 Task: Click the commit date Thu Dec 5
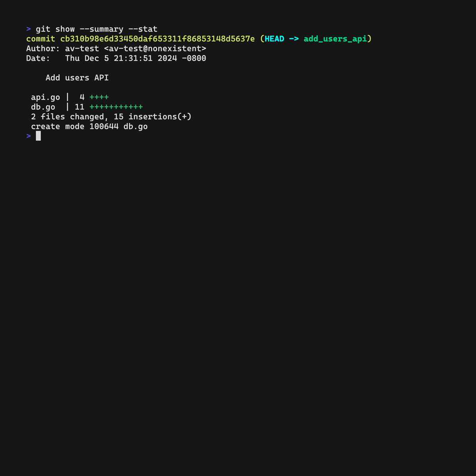tap(87, 58)
